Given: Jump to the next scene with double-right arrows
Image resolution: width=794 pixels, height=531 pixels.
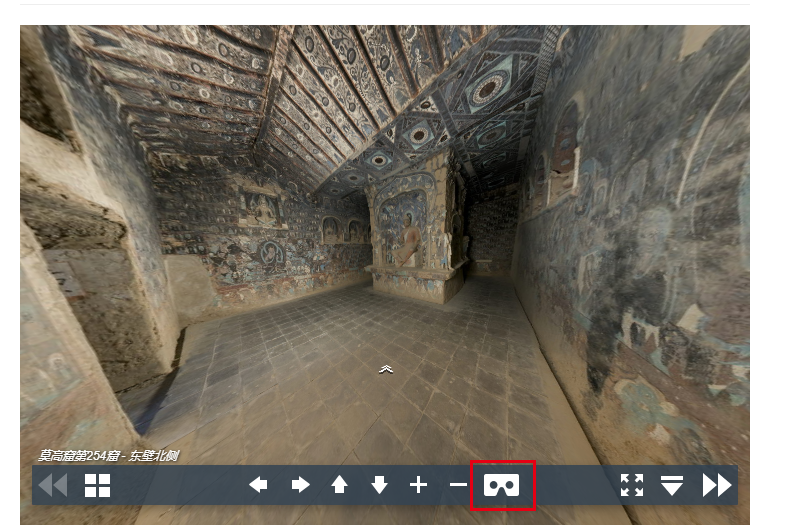Looking at the screenshot, I should click(717, 485).
